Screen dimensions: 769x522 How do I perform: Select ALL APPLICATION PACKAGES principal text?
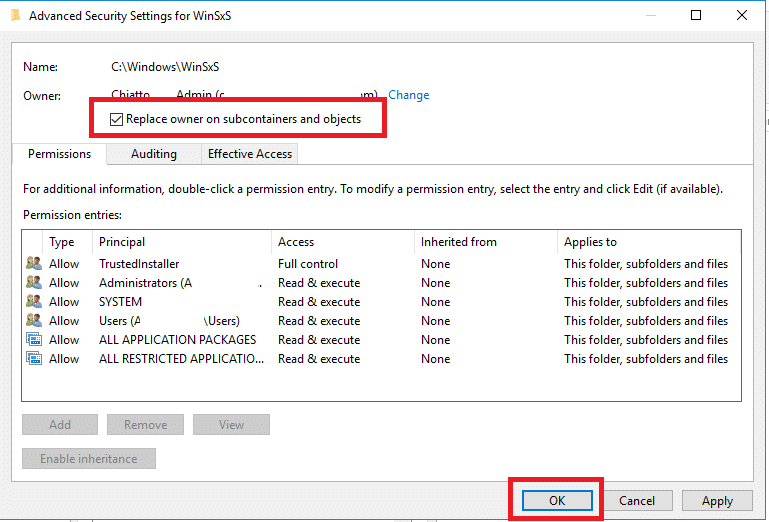coord(178,339)
